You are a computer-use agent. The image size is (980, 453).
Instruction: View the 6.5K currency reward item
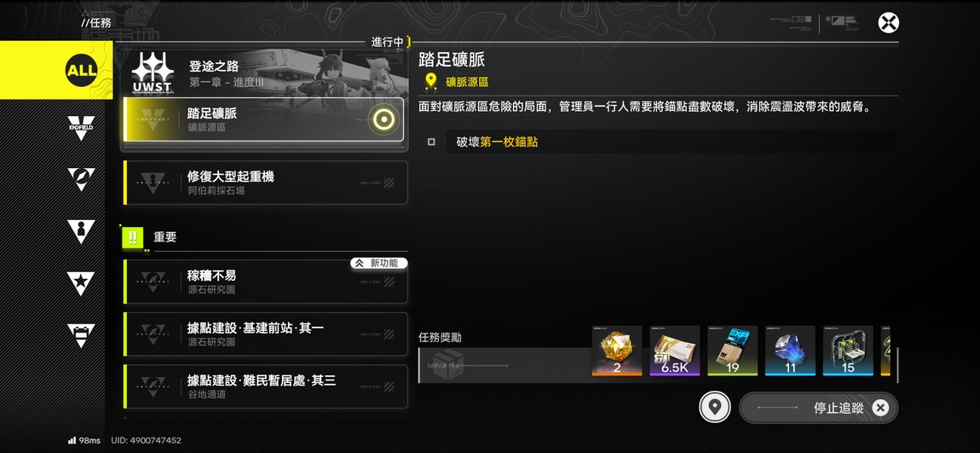click(674, 351)
